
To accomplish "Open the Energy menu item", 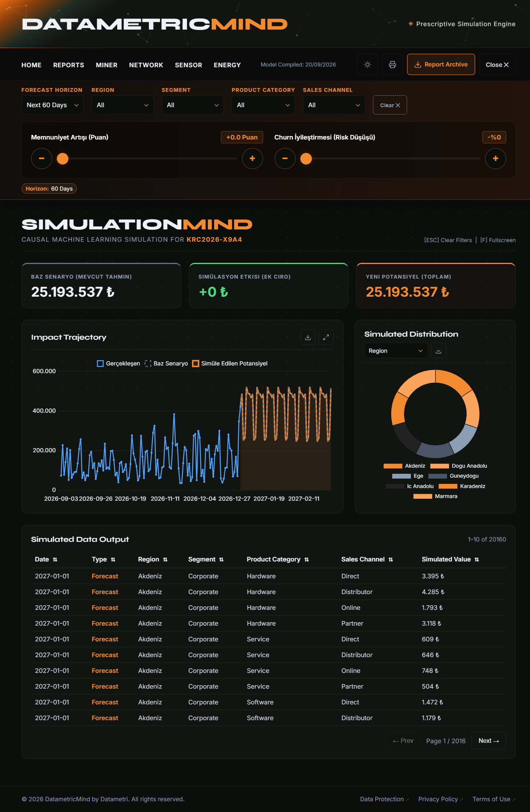I will click(227, 65).
